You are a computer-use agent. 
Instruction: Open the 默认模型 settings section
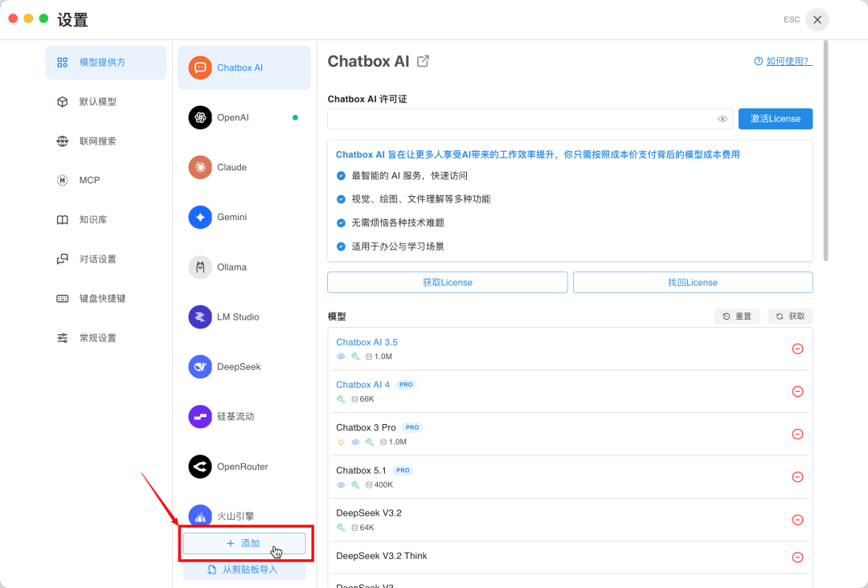coord(106,102)
